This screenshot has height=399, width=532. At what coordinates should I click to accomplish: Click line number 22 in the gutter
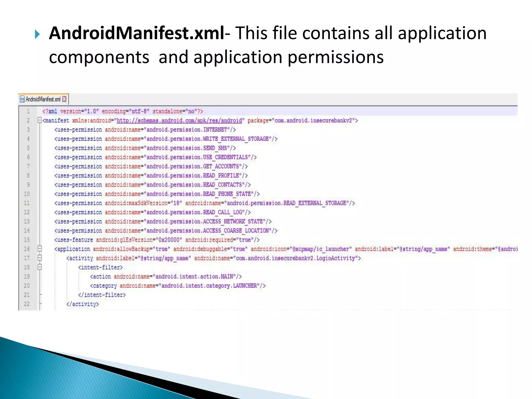[x=27, y=304]
